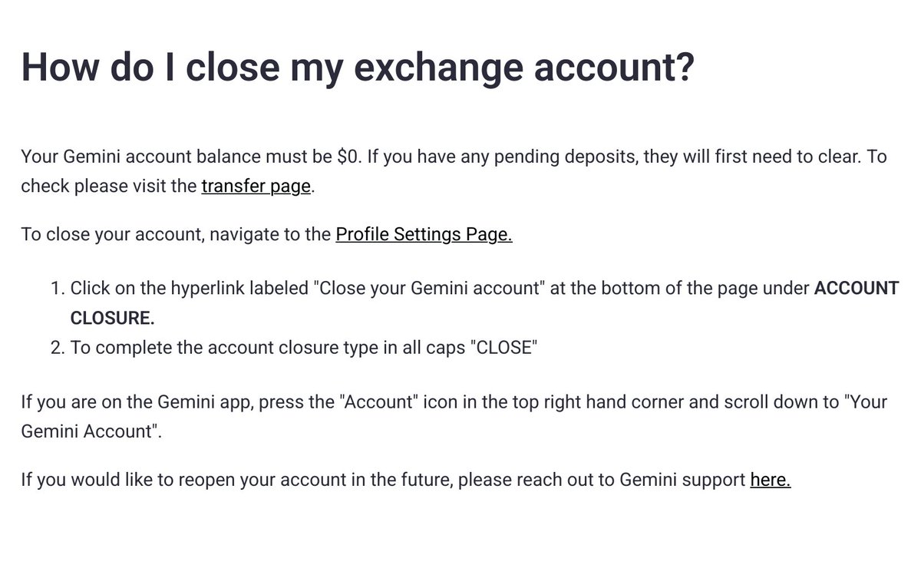Click the bold "CLOSURE." text
Screen dimensions: 921x588
(112, 317)
